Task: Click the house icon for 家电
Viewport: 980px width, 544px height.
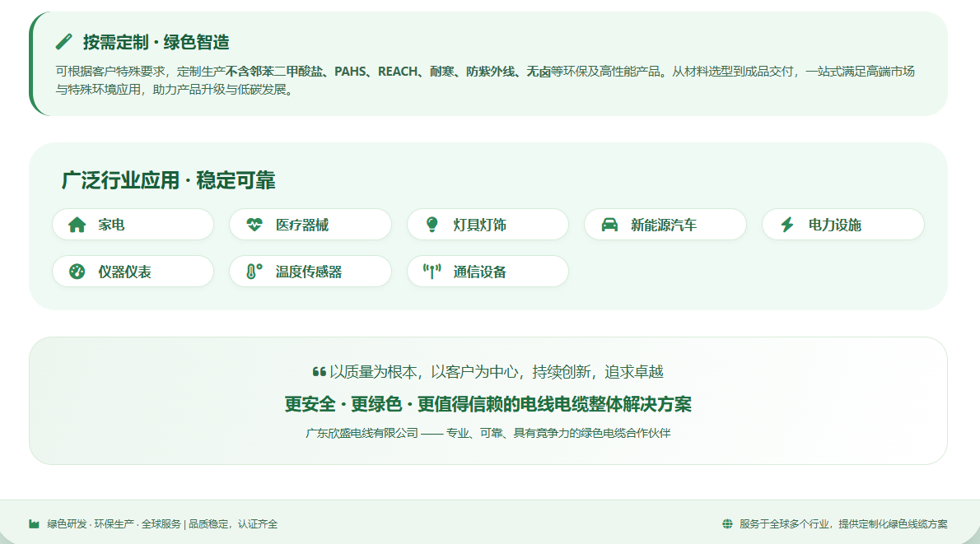Action: point(77,225)
